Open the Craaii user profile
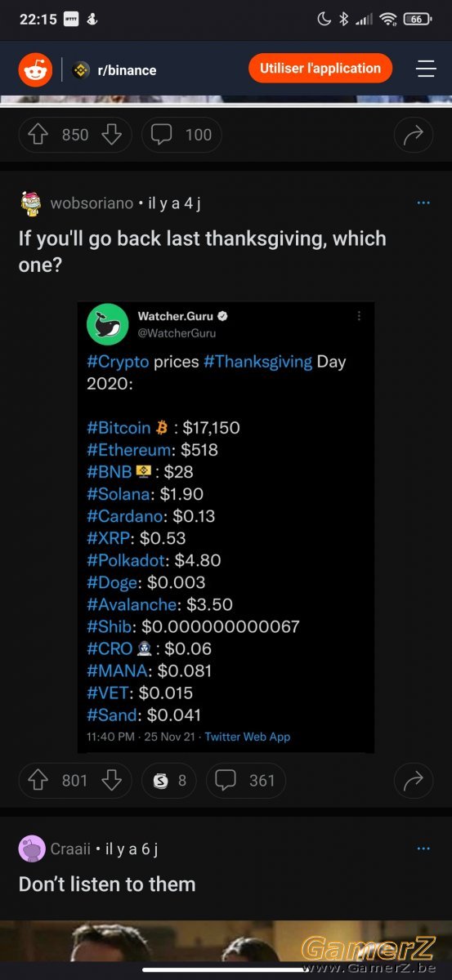The image size is (452, 980). [70, 849]
